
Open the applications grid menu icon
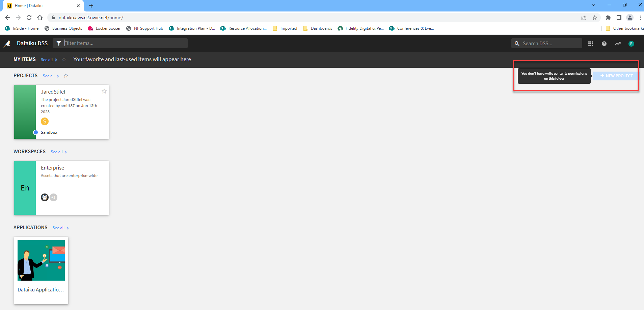pyautogui.click(x=591, y=44)
